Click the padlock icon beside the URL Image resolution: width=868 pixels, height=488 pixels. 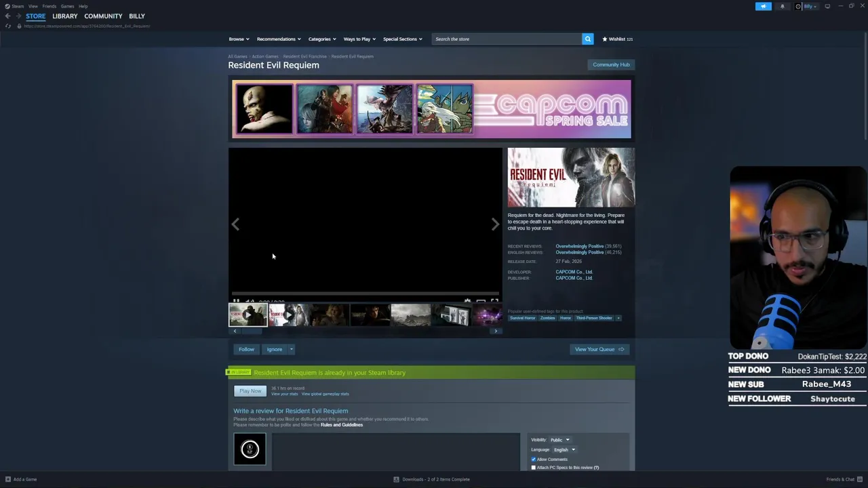point(19,26)
